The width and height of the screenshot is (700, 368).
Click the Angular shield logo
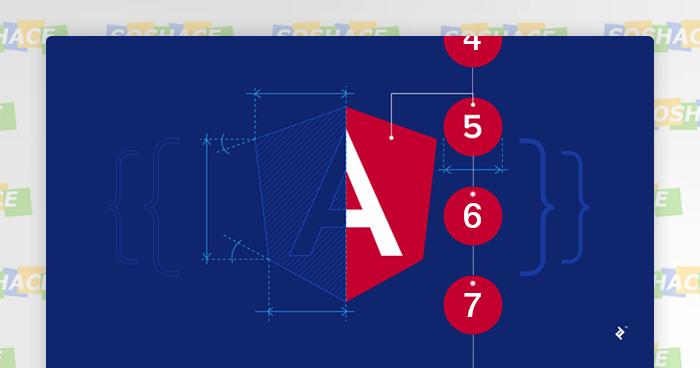tap(346, 204)
